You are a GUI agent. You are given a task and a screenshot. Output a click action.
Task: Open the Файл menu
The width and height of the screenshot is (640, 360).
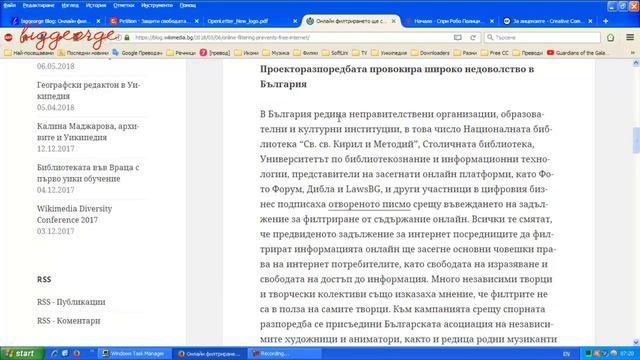coord(9,5)
